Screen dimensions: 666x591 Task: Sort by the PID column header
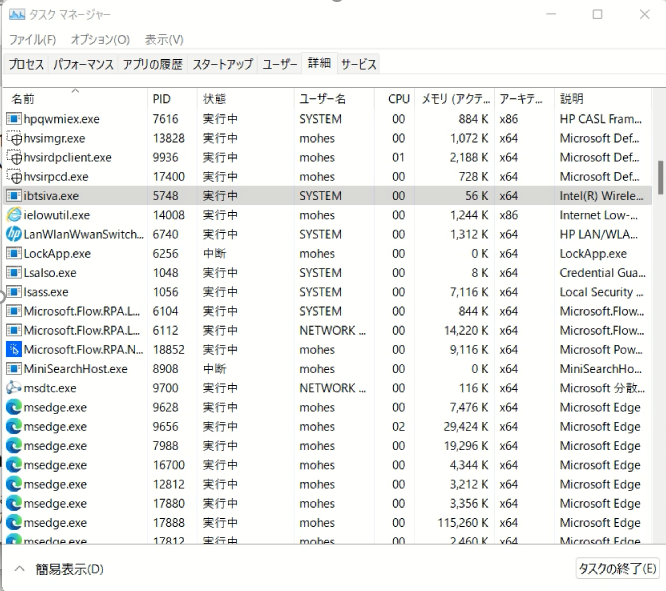(172, 99)
